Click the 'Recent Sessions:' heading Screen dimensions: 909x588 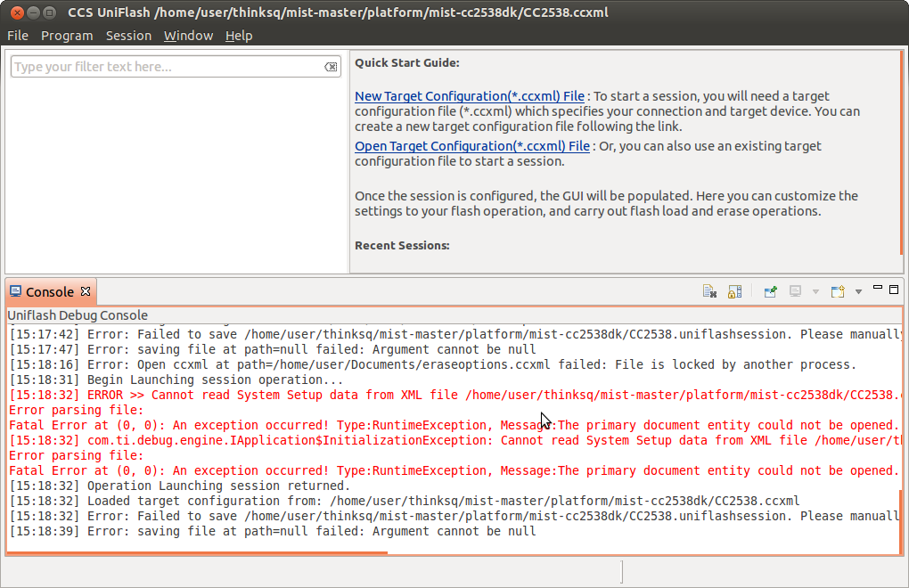coord(402,246)
